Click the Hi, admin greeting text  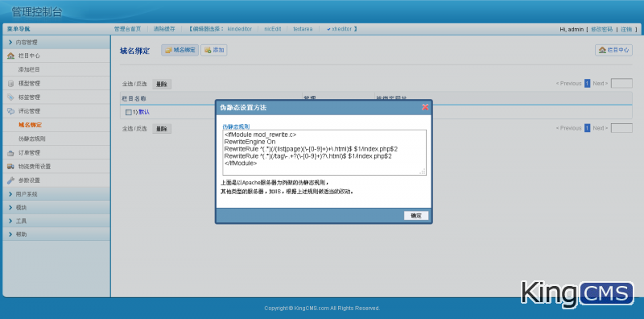(x=572, y=30)
